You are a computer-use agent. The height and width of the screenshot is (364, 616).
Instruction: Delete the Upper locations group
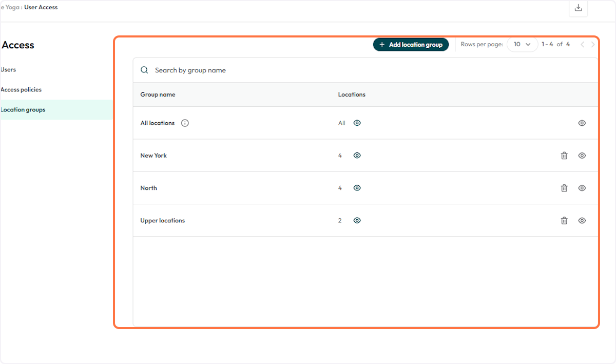click(564, 220)
